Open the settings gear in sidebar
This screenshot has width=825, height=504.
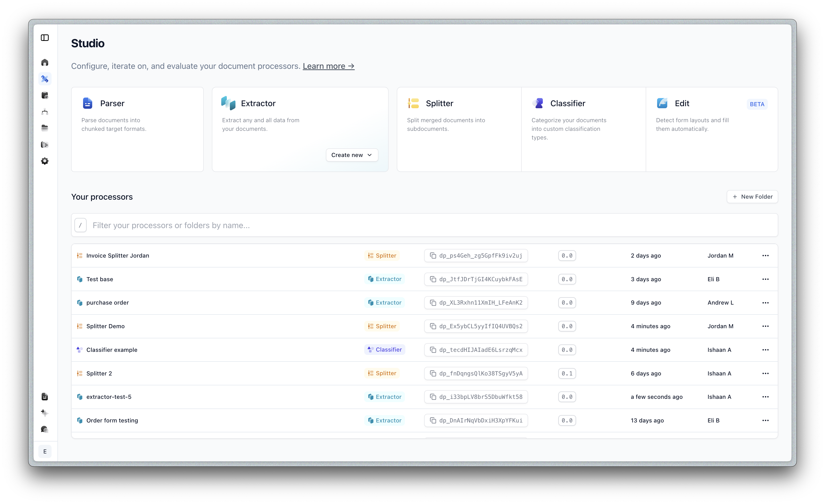pyautogui.click(x=45, y=161)
